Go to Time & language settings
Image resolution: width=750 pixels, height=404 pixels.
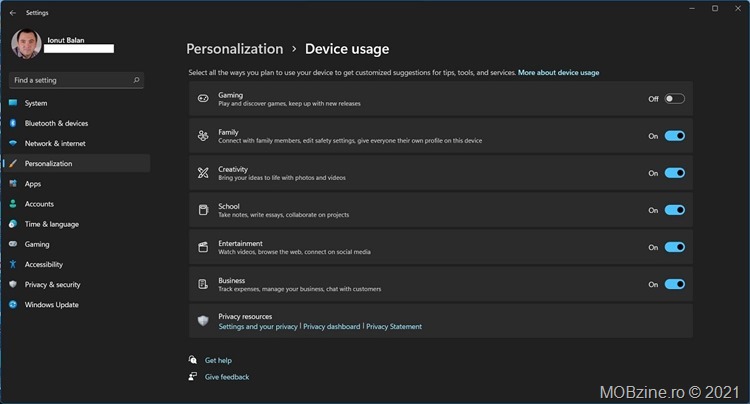pos(51,224)
